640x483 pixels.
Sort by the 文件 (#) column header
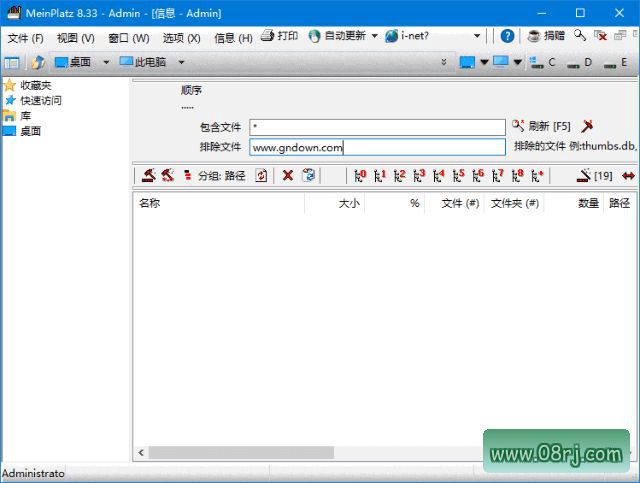454,203
